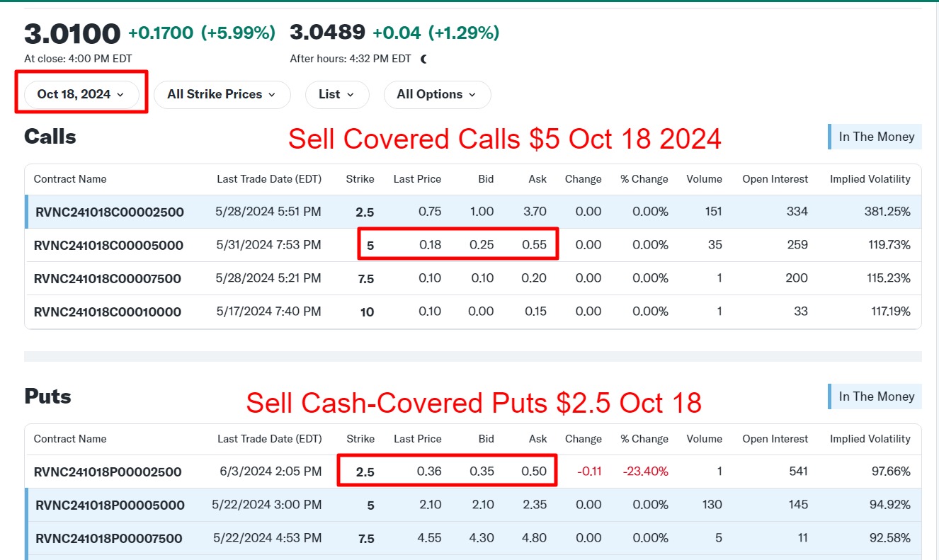Open call contract RVNC241018C00002500

pos(108,212)
